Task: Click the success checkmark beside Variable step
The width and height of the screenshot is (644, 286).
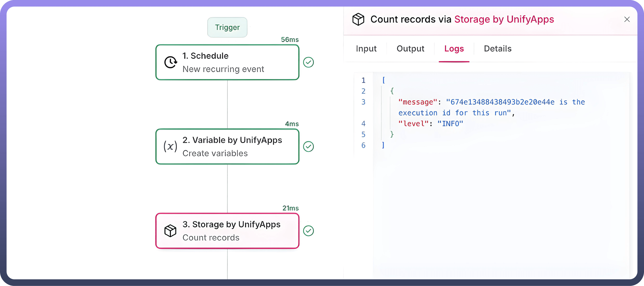Action: click(x=308, y=147)
